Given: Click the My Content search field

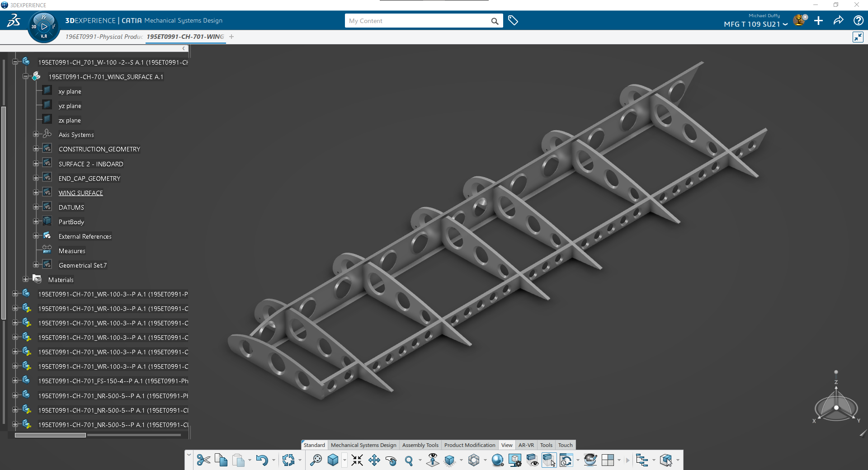Looking at the screenshot, I should 418,21.
